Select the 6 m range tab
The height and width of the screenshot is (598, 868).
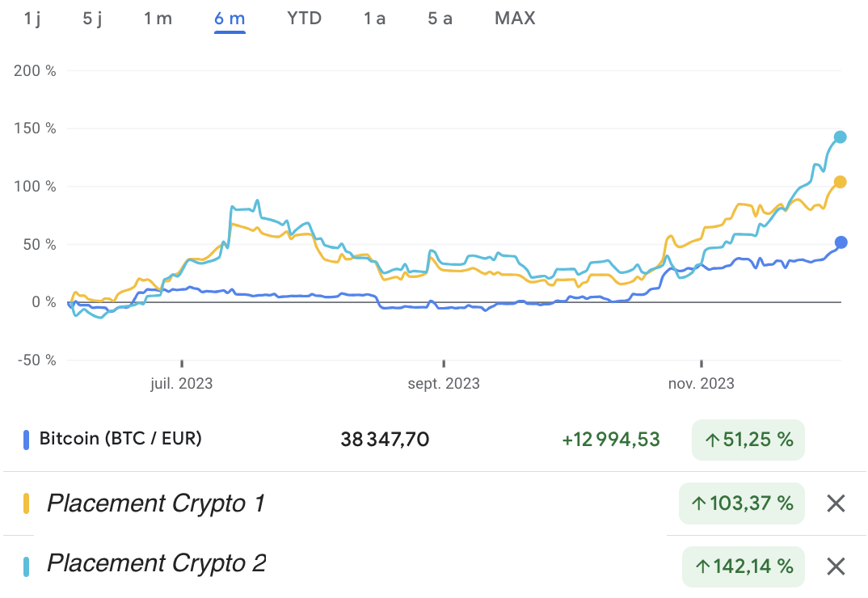pyautogui.click(x=230, y=18)
